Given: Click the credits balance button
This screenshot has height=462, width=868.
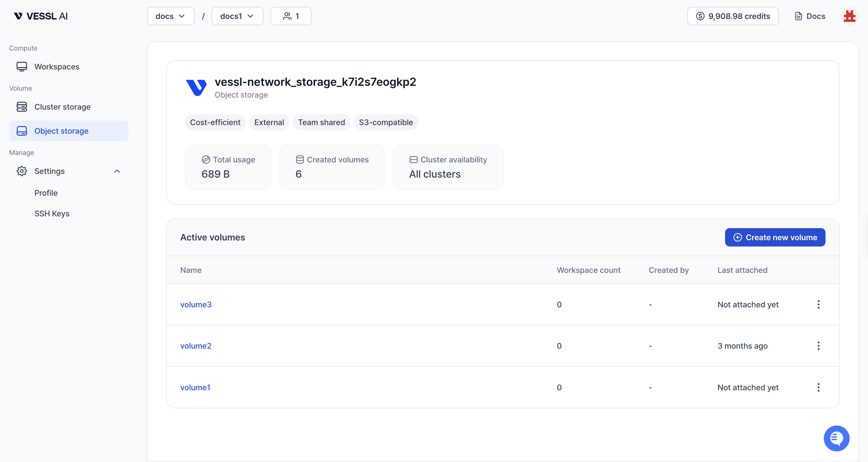Looking at the screenshot, I should pos(733,16).
